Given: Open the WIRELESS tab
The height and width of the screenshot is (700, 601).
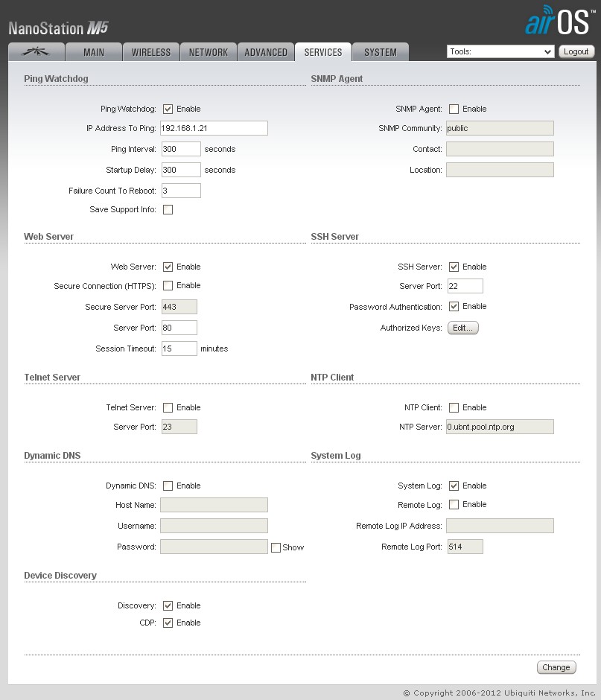Looking at the screenshot, I should pyautogui.click(x=151, y=52).
